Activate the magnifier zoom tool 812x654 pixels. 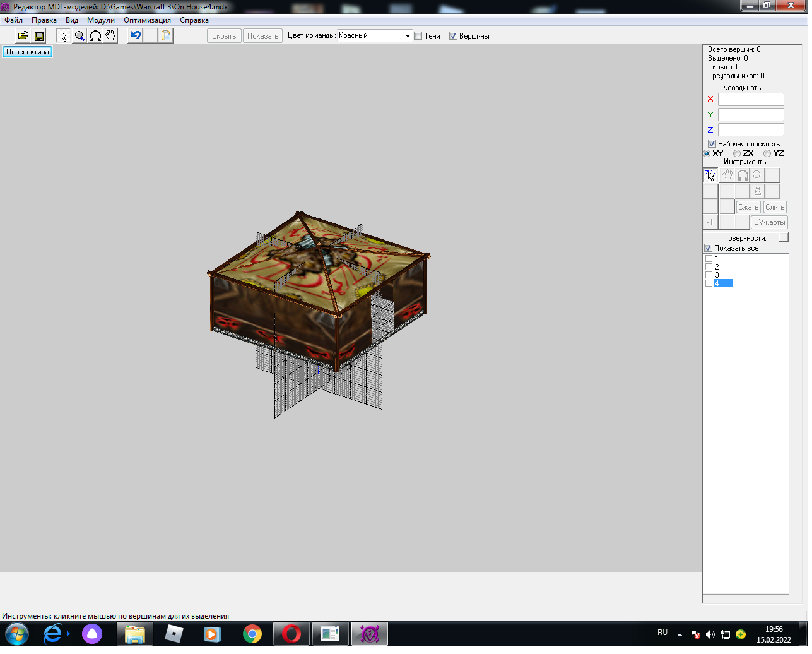point(79,36)
